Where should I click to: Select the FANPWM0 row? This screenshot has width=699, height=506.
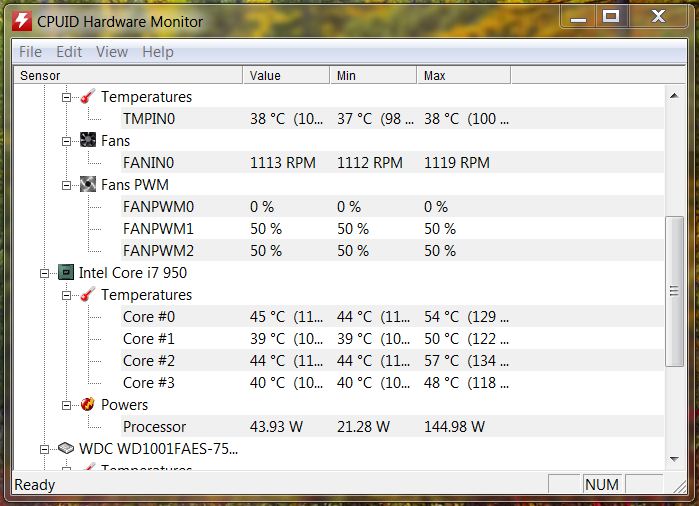[392, 206]
